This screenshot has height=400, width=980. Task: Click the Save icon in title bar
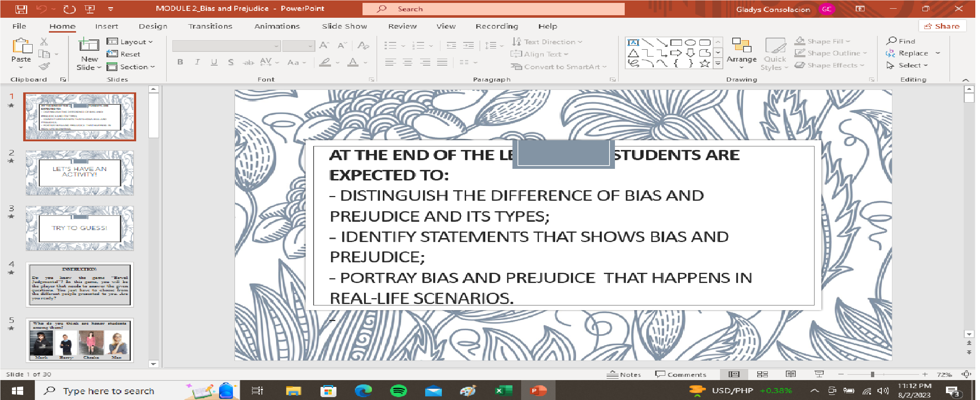pos(21,9)
